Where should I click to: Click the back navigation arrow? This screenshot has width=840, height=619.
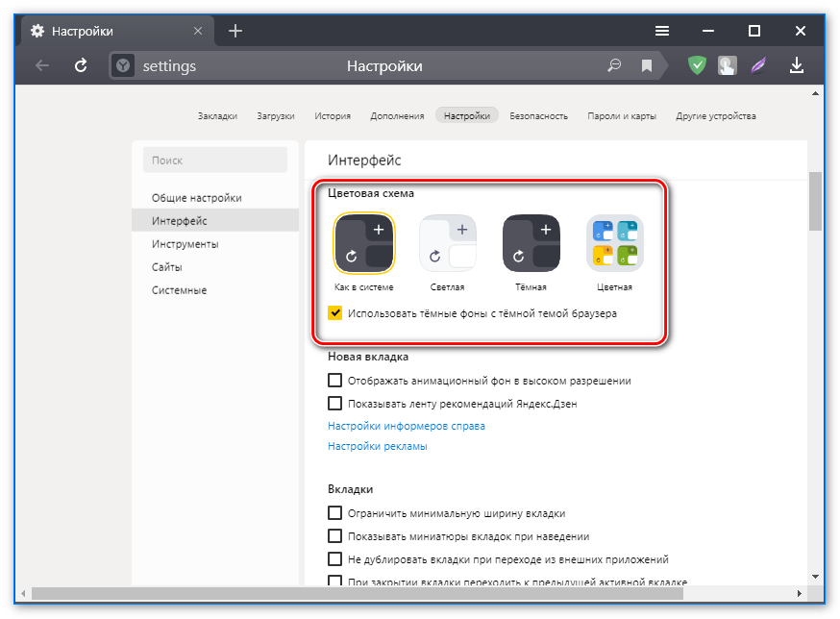click(42, 65)
